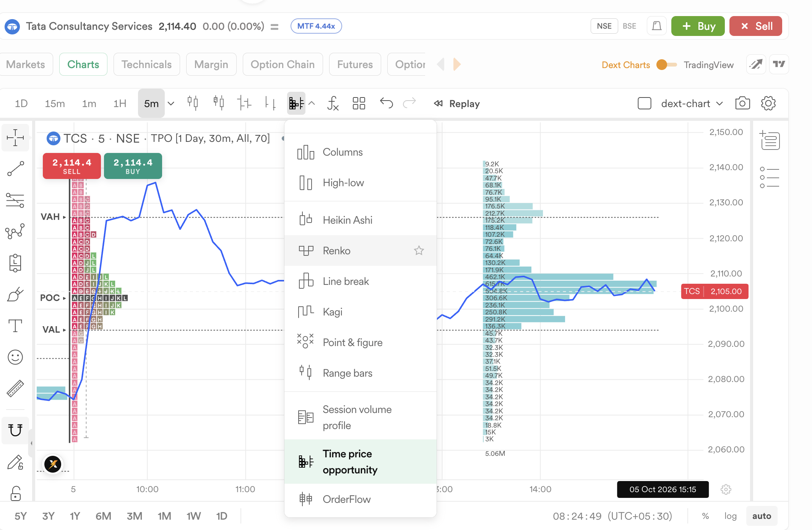Open the object tree list icon

coord(770,177)
